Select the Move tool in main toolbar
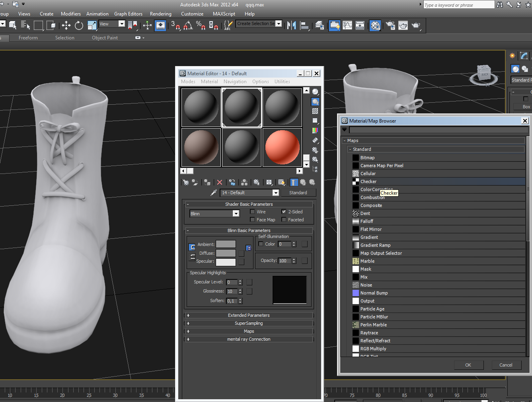The width and height of the screenshot is (532, 402). pyautogui.click(x=66, y=25)
